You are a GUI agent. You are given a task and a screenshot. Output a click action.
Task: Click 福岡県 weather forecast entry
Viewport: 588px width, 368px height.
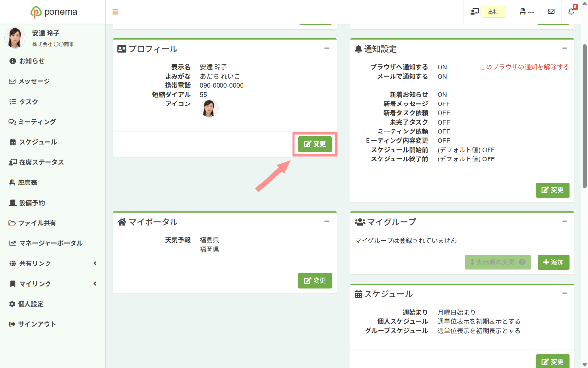point(209,249)
